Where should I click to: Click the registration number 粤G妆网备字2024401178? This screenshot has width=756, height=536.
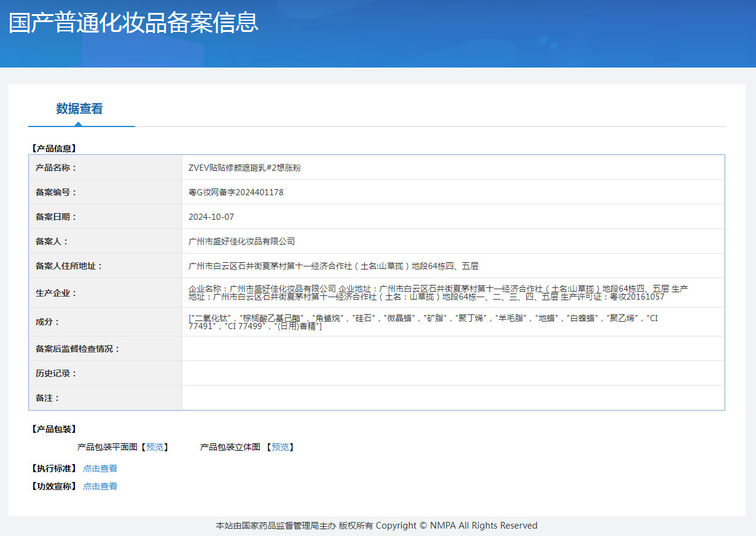coord(236,192)
